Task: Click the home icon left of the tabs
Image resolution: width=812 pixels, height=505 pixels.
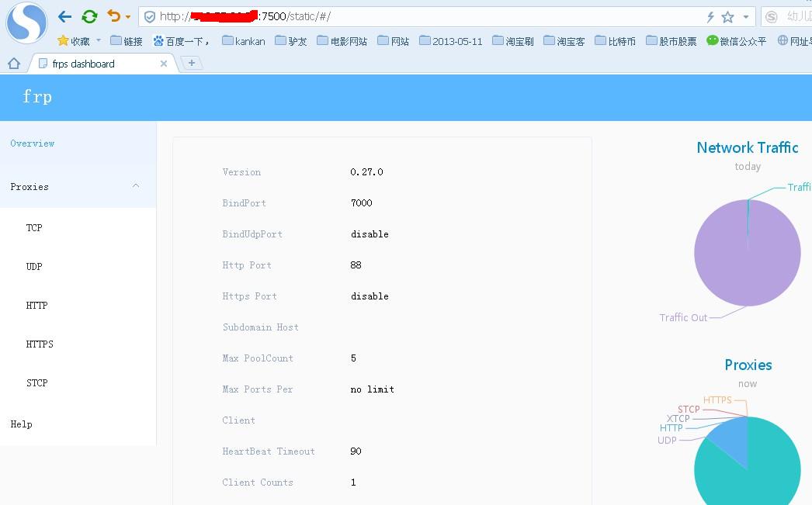Action: [x=13, y=64]
